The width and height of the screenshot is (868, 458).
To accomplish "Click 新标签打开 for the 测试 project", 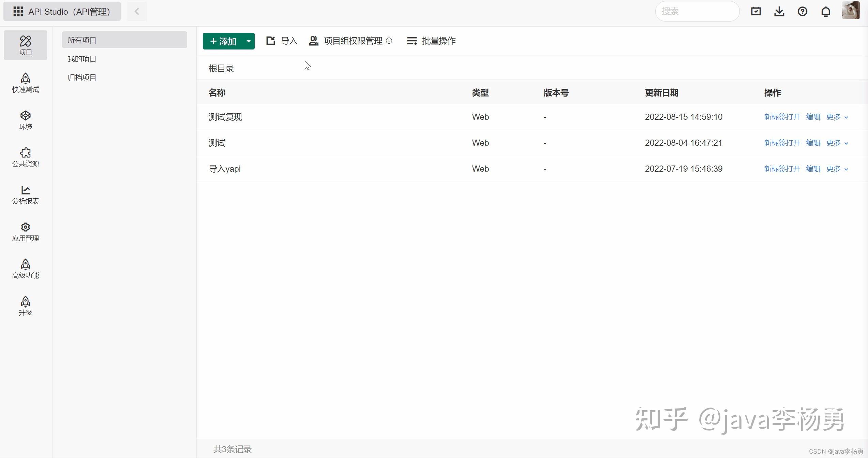I will click(x=782, y=143).
